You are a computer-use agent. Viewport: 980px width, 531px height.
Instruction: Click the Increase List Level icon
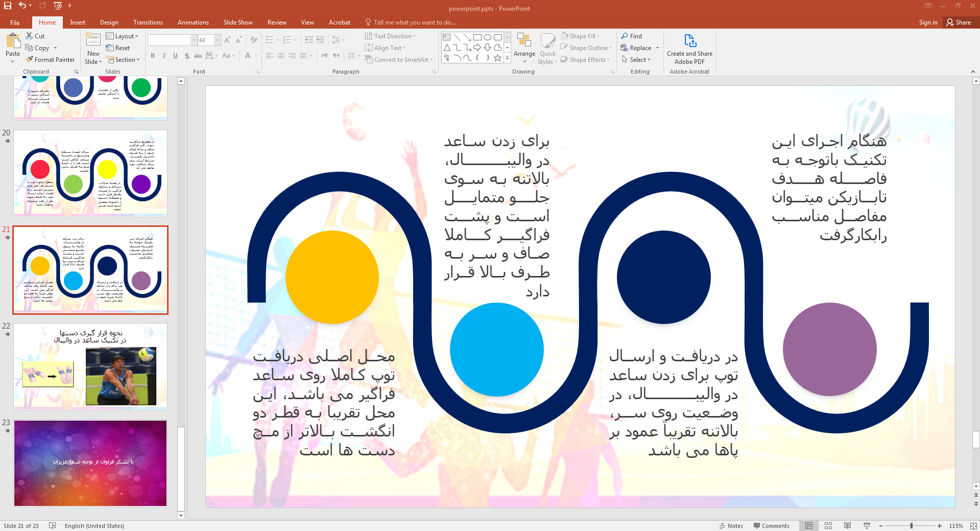coord(320,40)
